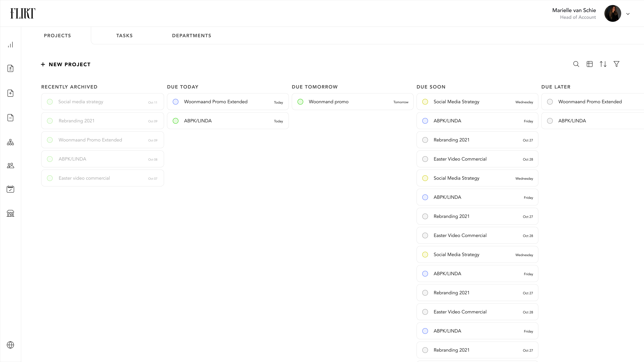The image size is (644, 362).
Task: Switch to table layout view icon
Action: pos(589,64)
